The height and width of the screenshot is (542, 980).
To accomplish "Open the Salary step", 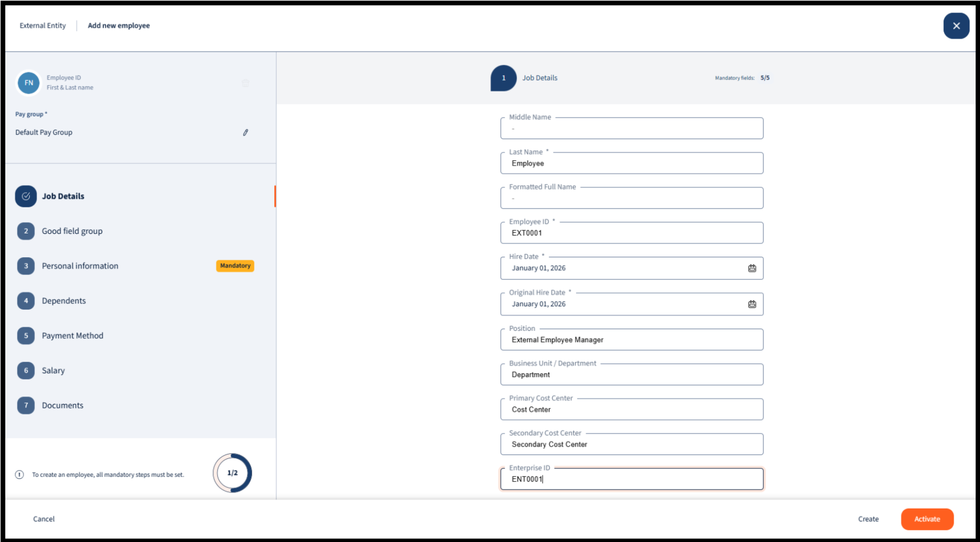I will [53, 371].
